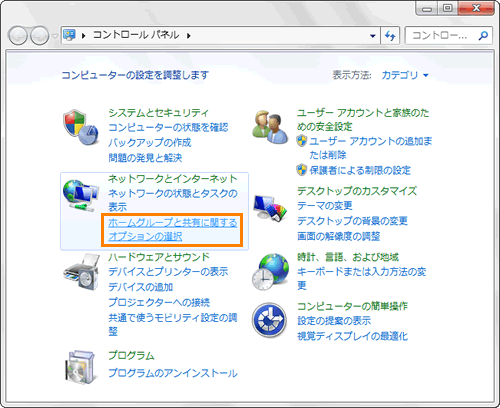Screen dimensions: 500x408
Task: Click デバイスとプリンターの表示 link
Action: coord(168,272)
